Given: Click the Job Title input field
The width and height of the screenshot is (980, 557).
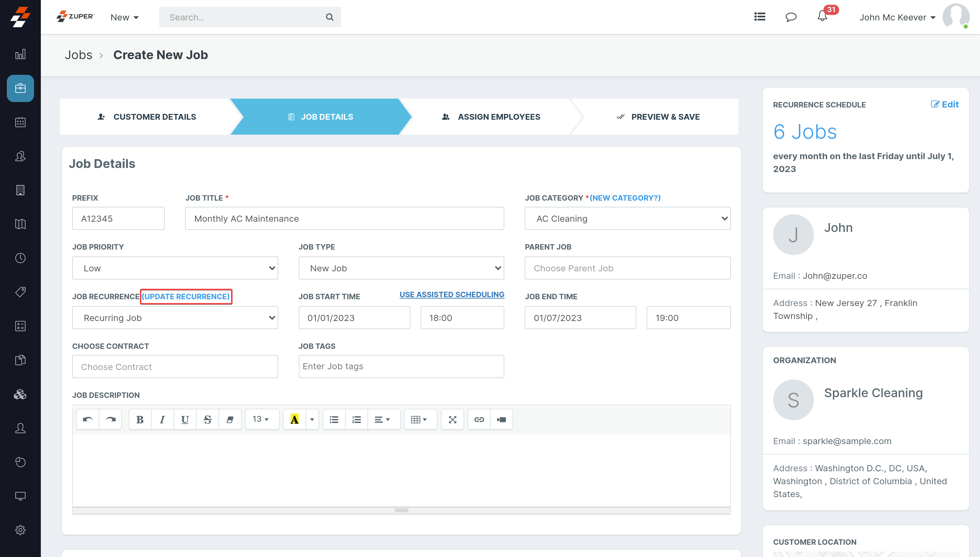Looking at the screenshot, I should click(x=344, y=218).
